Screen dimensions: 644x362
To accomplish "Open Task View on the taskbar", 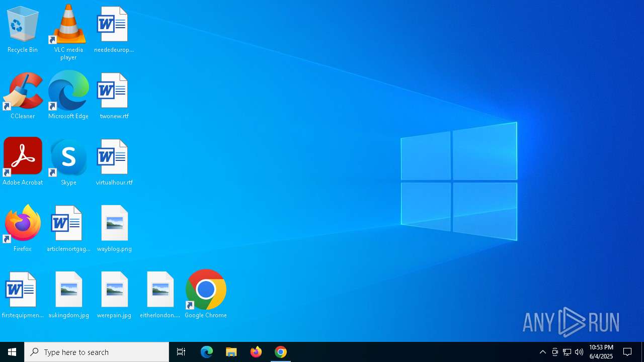I will (x=181, y=352).
